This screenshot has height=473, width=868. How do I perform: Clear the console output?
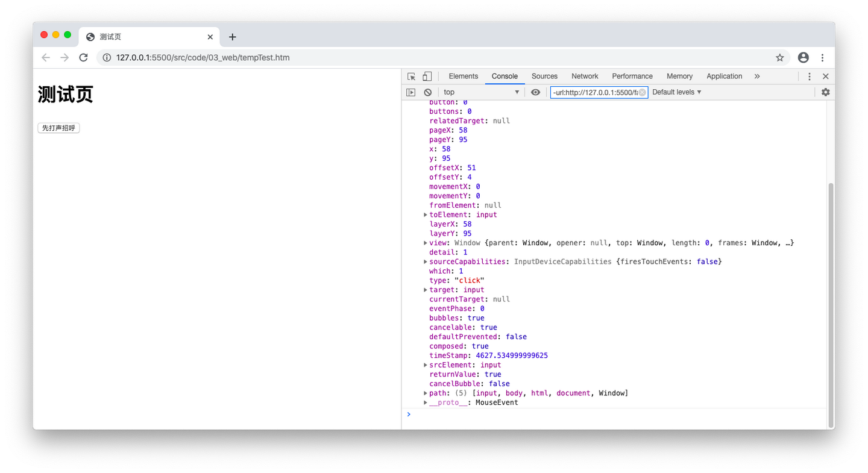427,92
